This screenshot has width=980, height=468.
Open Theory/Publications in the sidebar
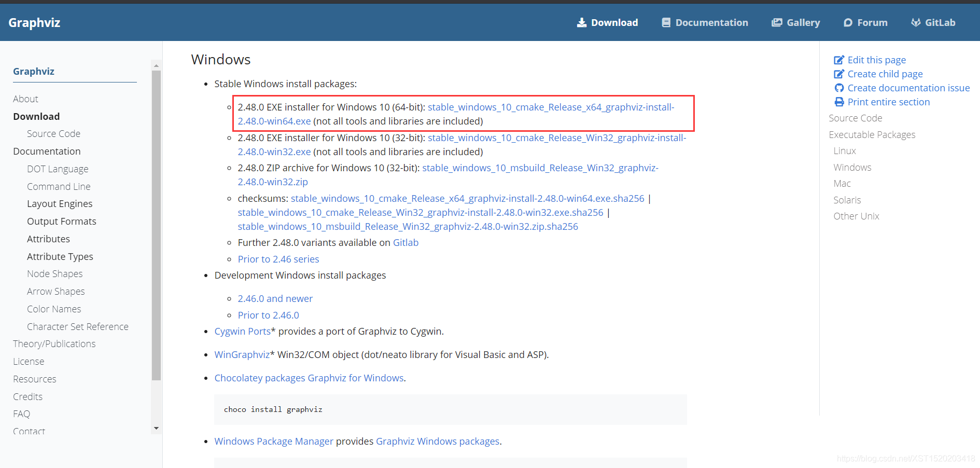point(54,343)
